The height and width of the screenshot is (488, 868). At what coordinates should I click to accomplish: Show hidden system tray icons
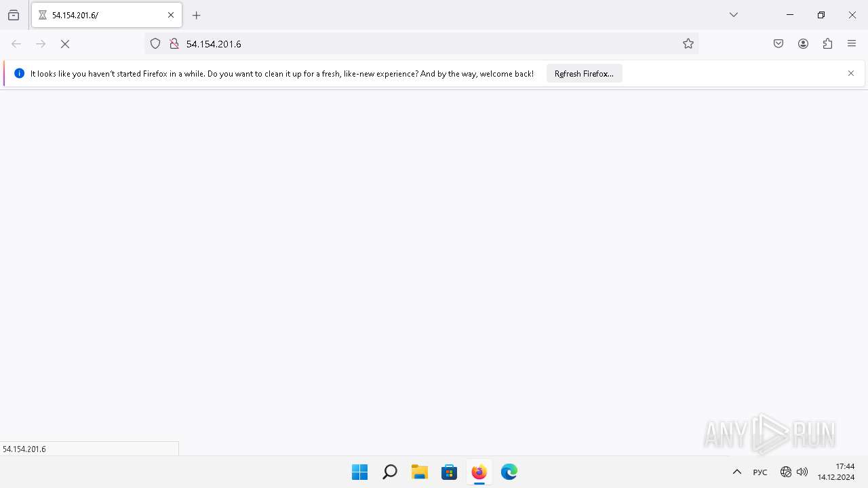click(x=737, y=472)
